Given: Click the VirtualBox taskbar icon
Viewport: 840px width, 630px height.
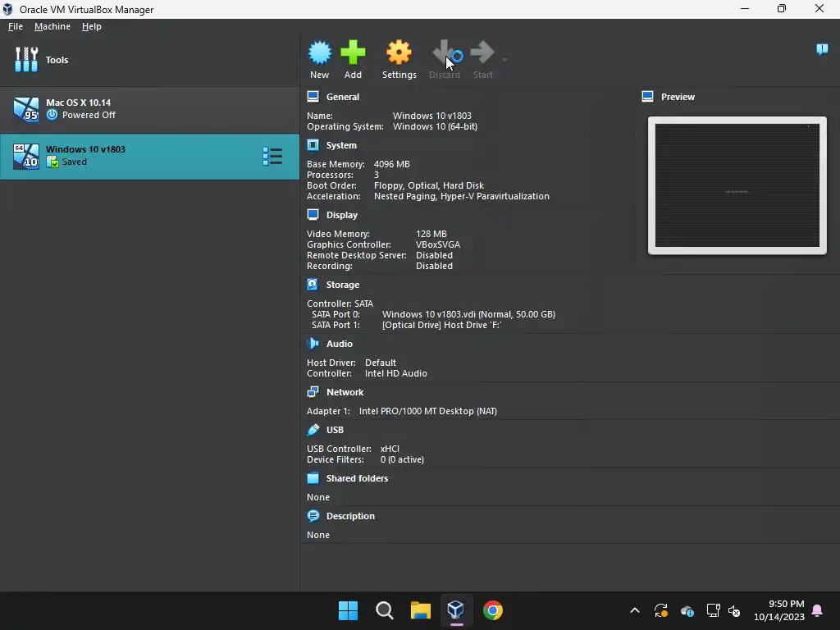Looking at the screenshot, I should 456,609.
